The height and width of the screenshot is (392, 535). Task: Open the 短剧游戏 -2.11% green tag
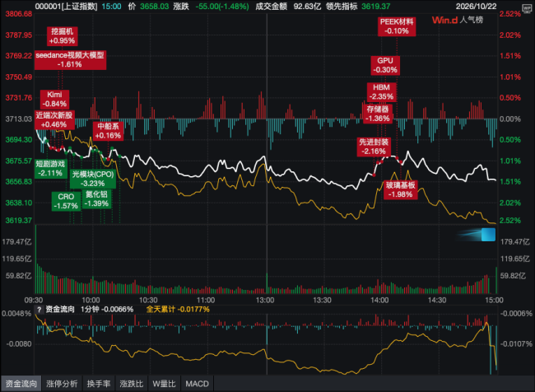[50, 168]
